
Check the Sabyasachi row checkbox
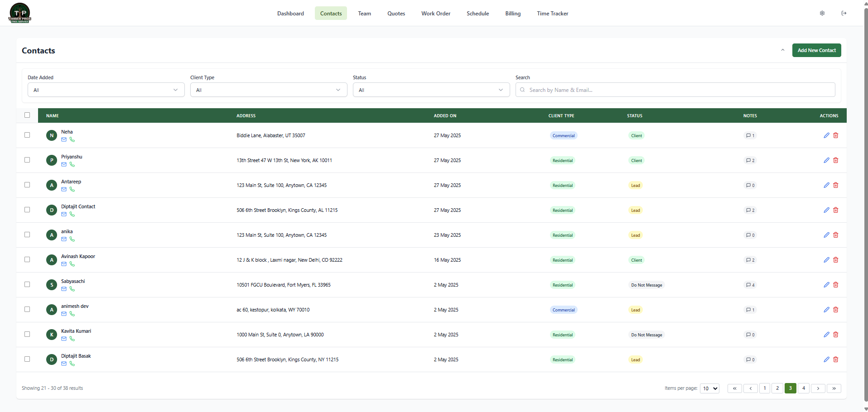click(x=27, y=284)
